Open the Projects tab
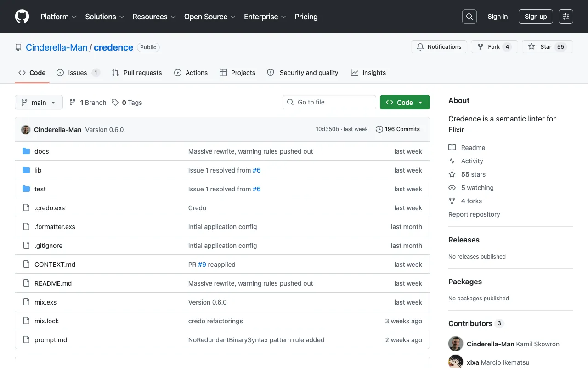The width and height of the screenshot is (588, 368). coord(237,73)
